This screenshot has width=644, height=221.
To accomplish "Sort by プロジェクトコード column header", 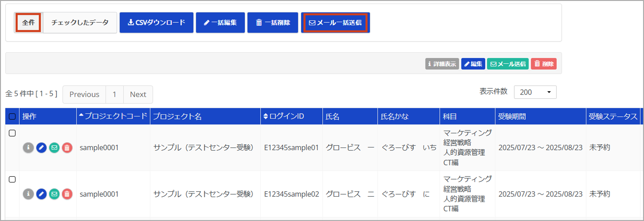I will (113, 116).
